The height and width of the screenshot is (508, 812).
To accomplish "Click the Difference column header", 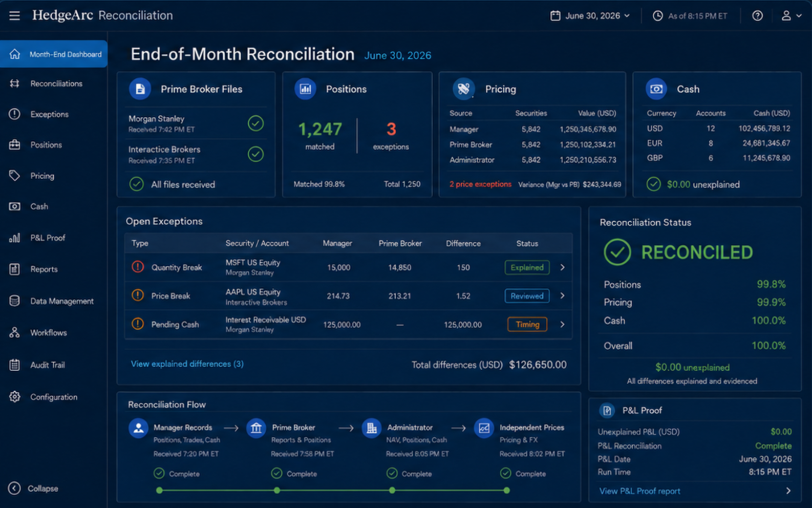I will (x=463, y=243).
